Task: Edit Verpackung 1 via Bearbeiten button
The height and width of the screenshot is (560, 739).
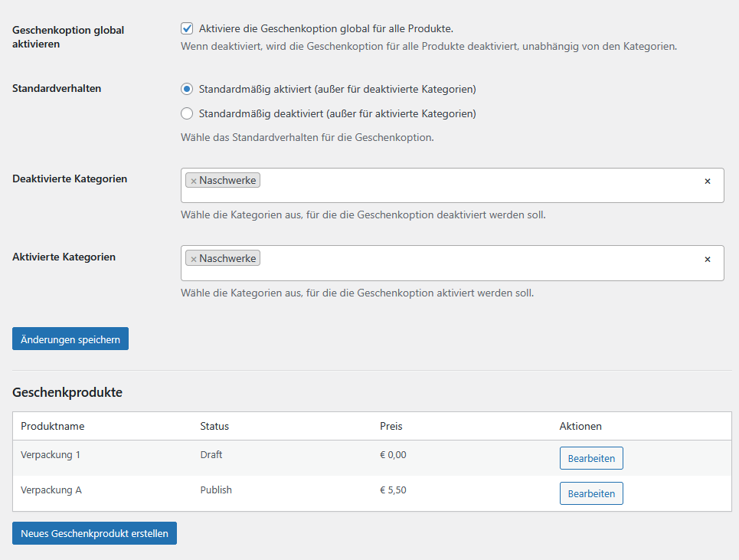Action: (x=591, y=458)
